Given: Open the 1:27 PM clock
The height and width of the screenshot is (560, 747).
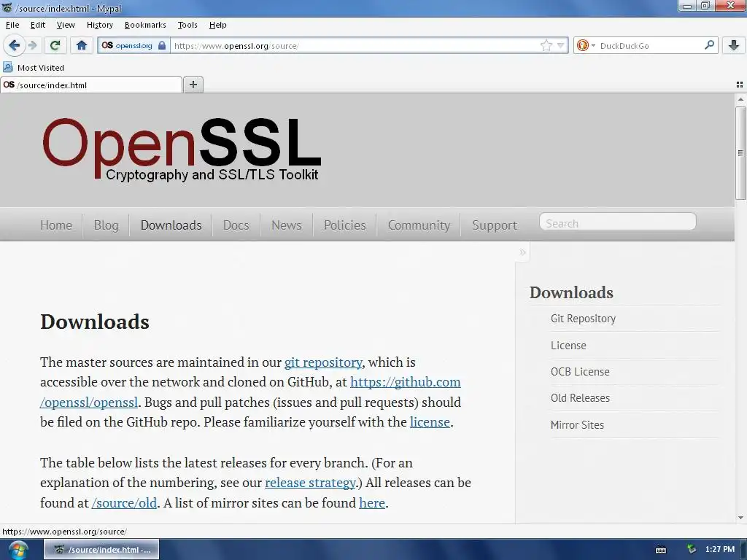Looking at the screenshot, I should [720, 550].
